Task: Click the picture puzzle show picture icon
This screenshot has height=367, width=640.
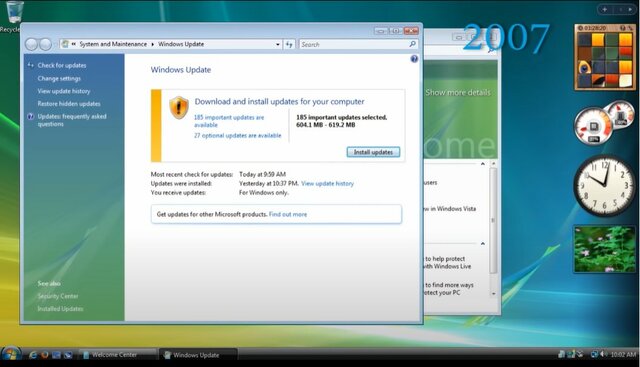Action: tap(622, 28)
